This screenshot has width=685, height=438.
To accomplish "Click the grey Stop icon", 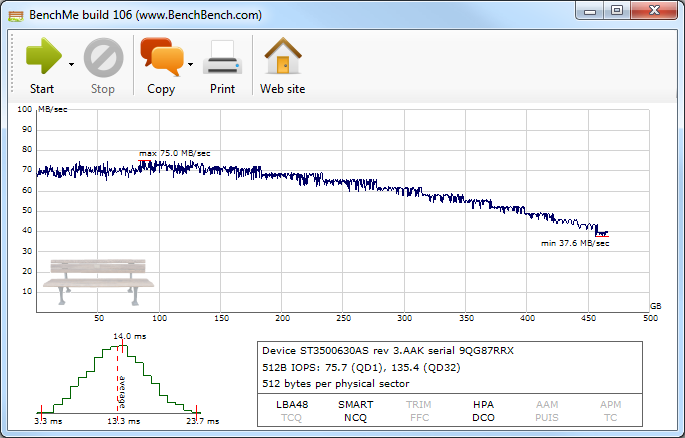I will (103, 57).
